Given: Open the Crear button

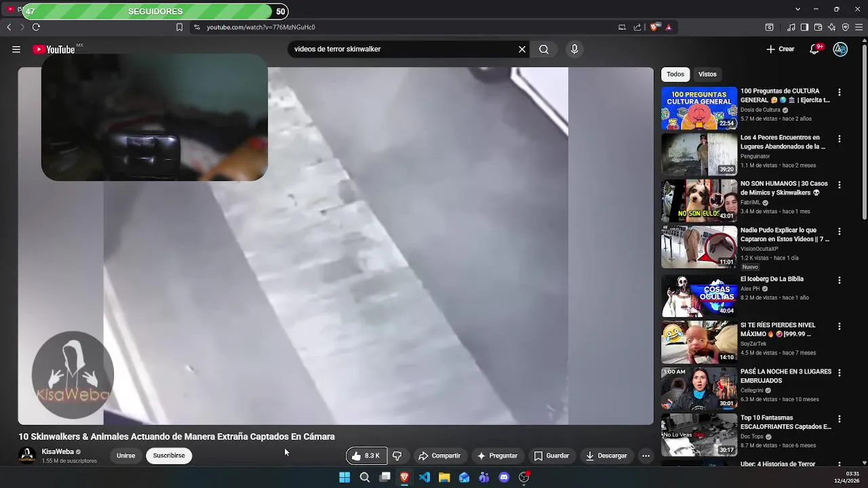Looking at the screenshot, I should click(x=780, y=49).
